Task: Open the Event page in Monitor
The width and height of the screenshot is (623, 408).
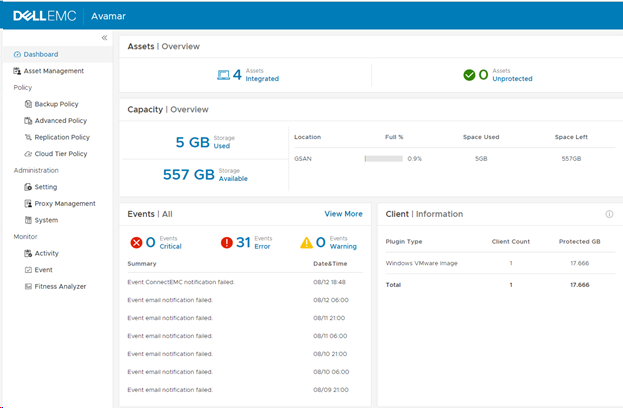Action: coord(45,270)
